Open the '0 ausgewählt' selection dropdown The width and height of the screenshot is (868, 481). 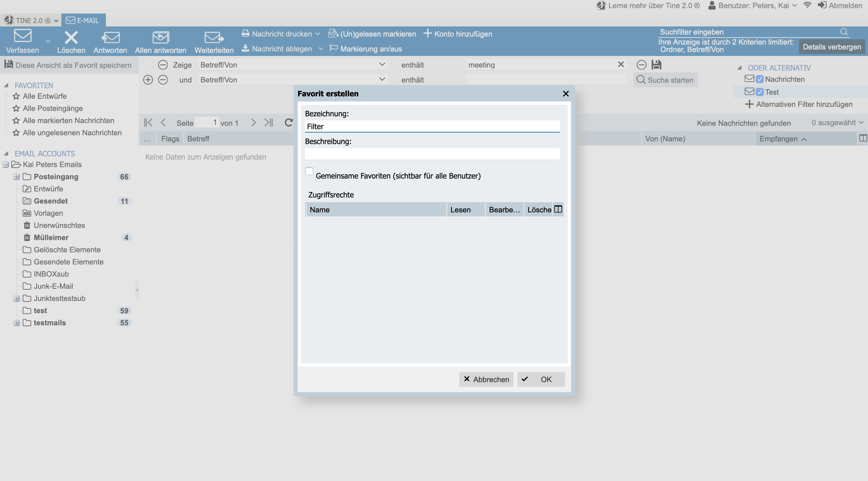click(837, 123)
